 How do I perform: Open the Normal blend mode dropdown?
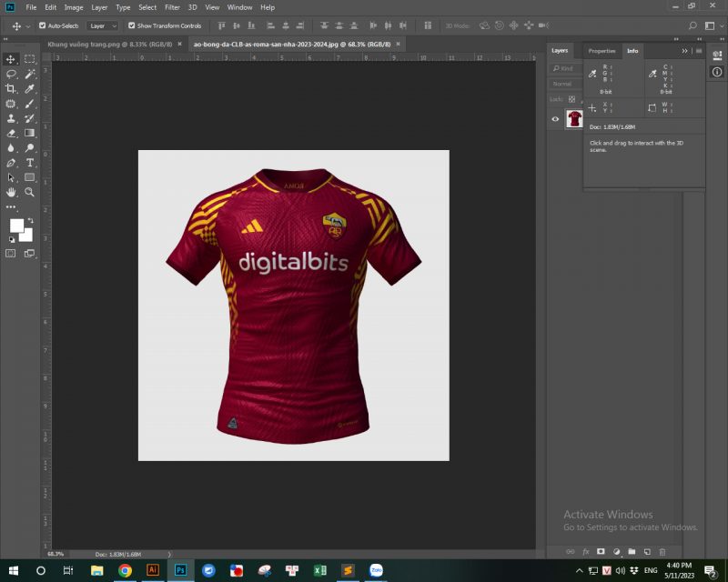pyautogui.click(x=566, y=84)
